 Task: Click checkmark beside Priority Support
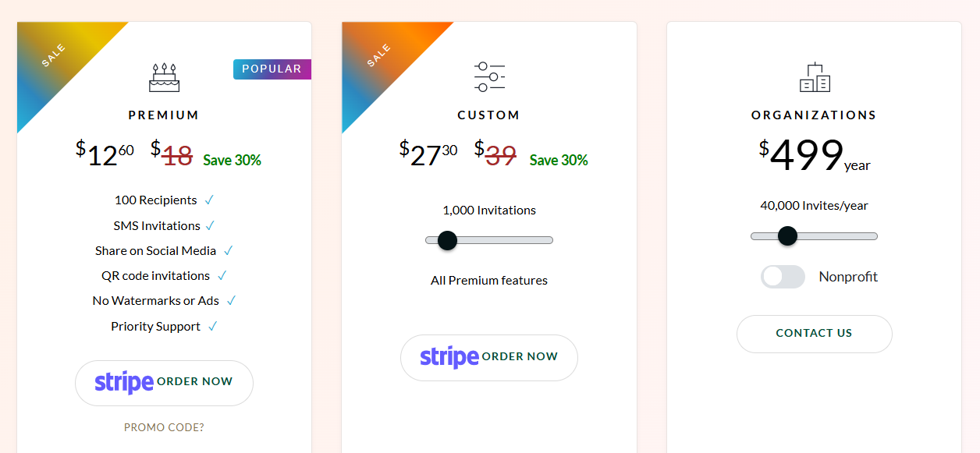(212, 327)
